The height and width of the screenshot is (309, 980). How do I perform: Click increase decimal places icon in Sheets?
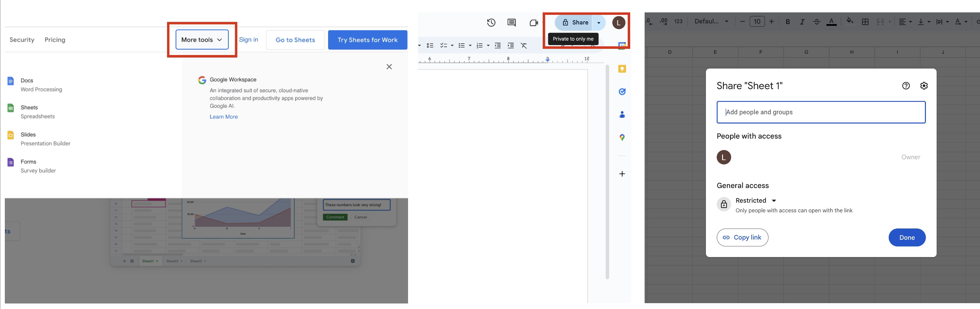(x=664, y=21)
